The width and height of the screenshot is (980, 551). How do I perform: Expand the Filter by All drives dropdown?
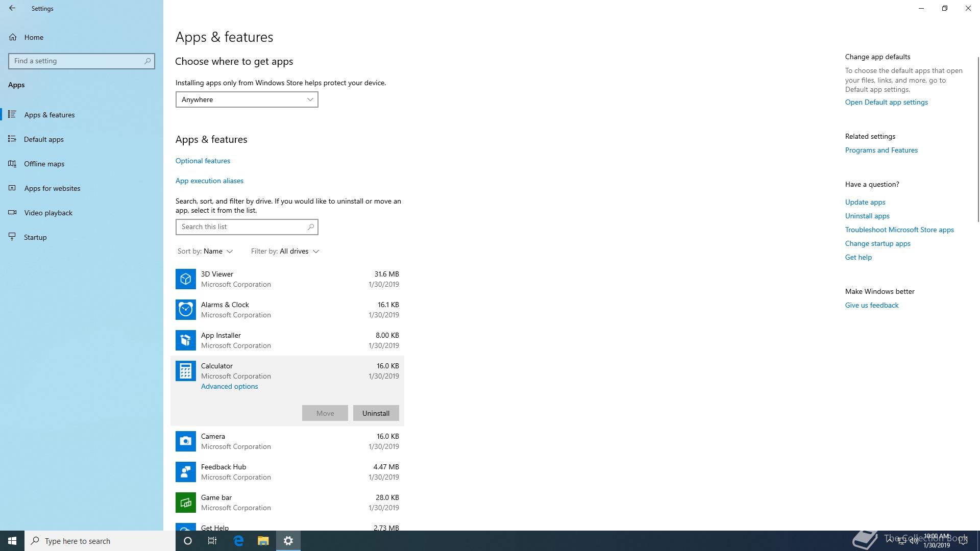285,251
